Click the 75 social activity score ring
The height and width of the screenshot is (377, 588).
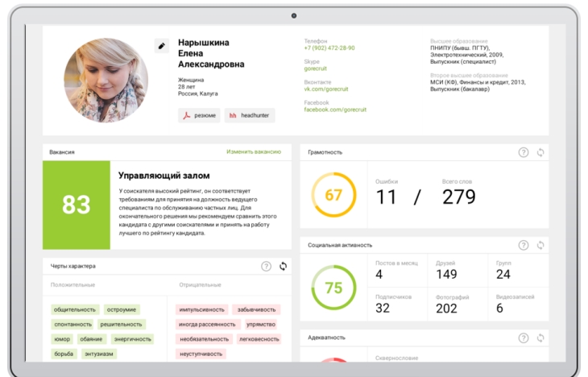point(333,288)
